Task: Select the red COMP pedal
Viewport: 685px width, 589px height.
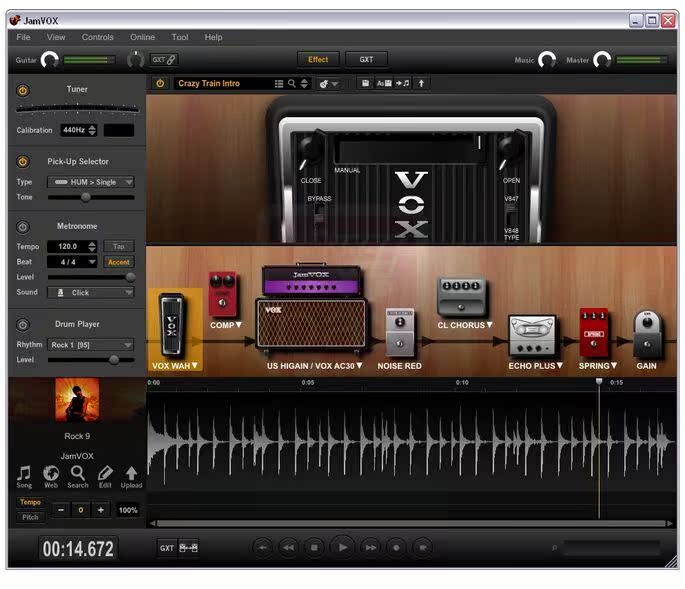Action: coord(223,294)
